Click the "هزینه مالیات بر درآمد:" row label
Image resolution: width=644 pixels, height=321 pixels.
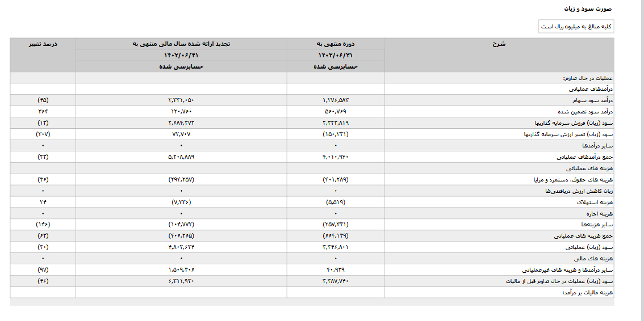coord(586,293)
